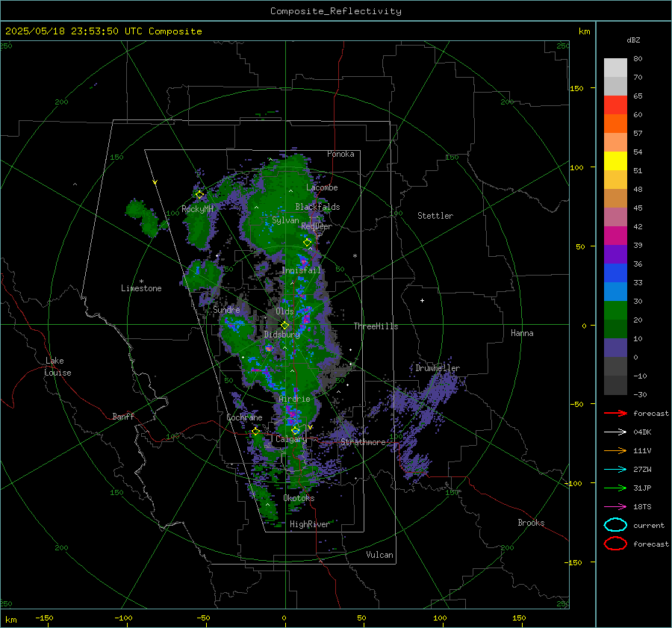This screenshot has height=628, width=672.
Task: Click the Airdrie label
Action: (294, 399)
